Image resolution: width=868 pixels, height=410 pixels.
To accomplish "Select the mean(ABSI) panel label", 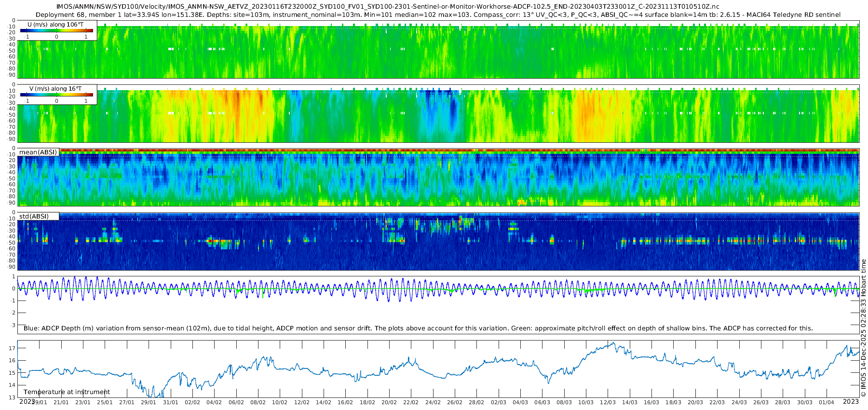I will point(38,152).
